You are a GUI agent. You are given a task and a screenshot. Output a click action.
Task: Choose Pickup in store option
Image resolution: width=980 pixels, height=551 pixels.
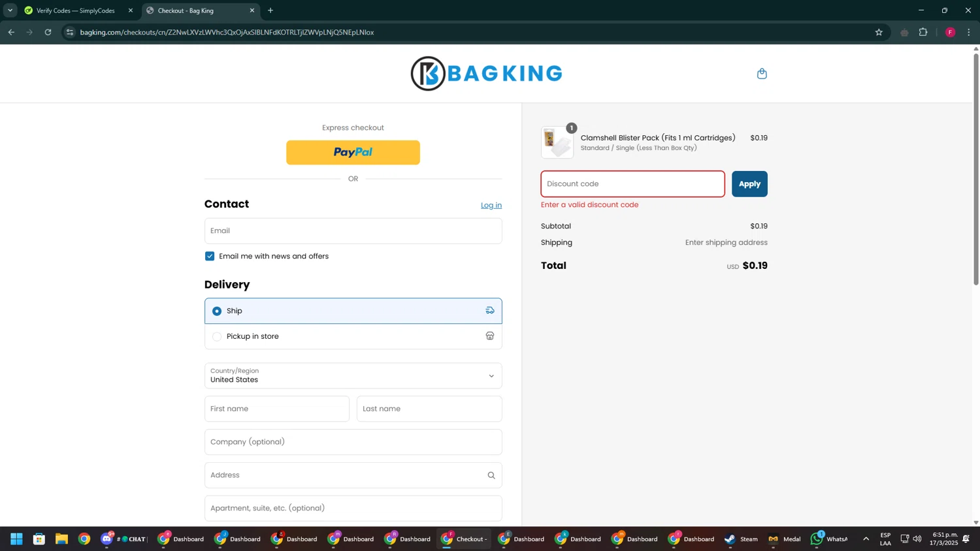(x=353, y=336)
